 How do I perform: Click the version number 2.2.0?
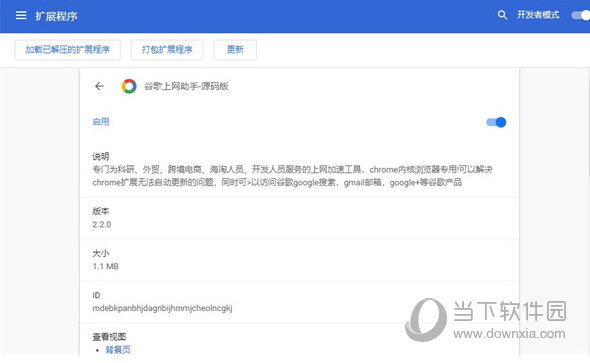[x=102, y=225]
